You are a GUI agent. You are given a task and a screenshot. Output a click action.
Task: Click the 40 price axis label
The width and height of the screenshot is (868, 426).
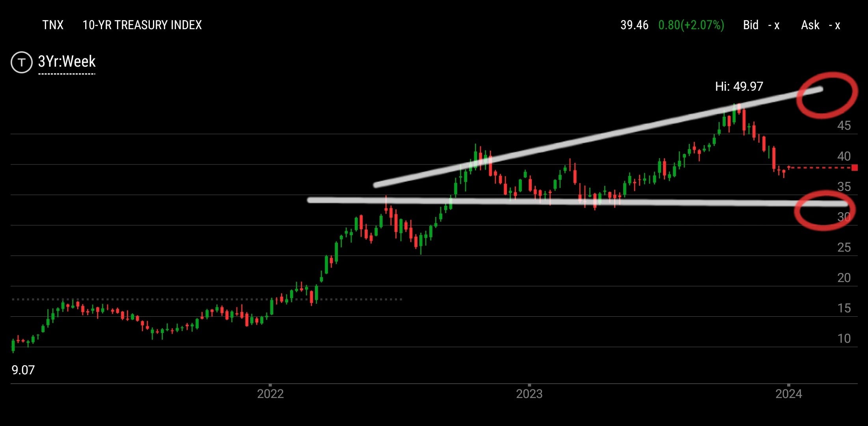pyautogui.click(x=844, y=156)
